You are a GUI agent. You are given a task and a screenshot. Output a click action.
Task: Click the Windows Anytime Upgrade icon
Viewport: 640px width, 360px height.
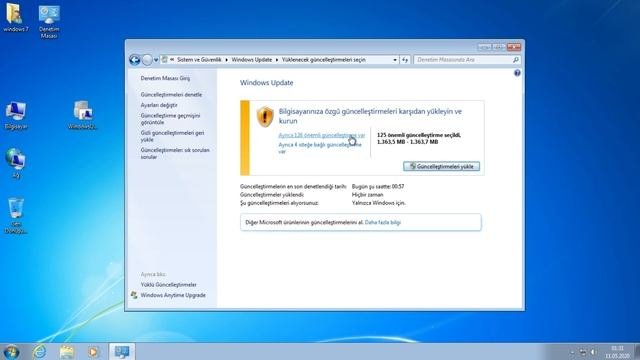[x=134, y=295]
